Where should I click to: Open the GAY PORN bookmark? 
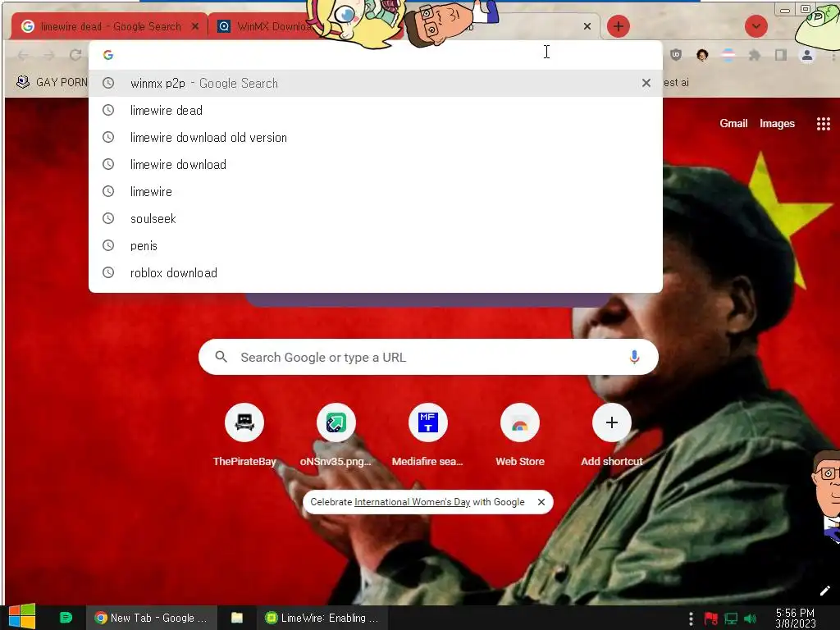(52, 82)
